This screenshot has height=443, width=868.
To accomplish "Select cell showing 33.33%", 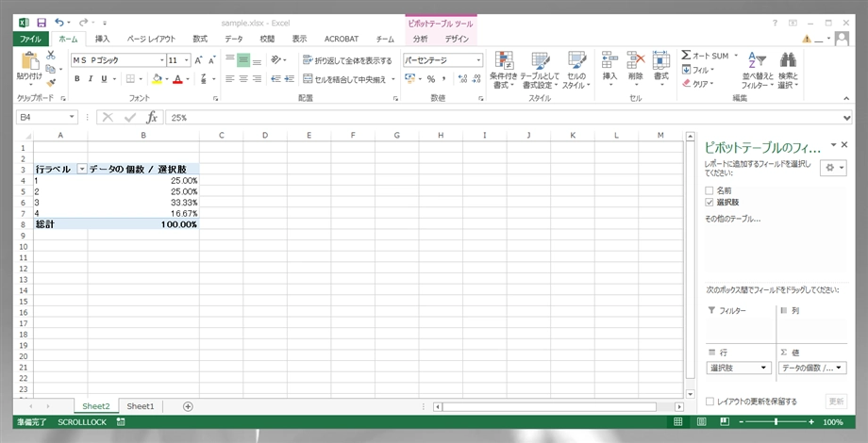I will pos(143,202).
